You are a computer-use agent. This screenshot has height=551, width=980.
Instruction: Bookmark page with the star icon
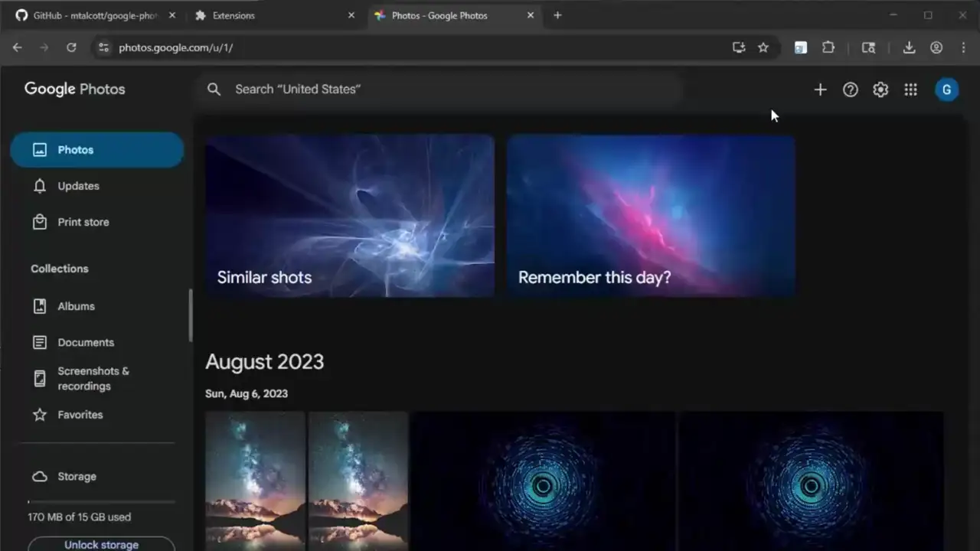pyautogui.click(x=763, y=47)
